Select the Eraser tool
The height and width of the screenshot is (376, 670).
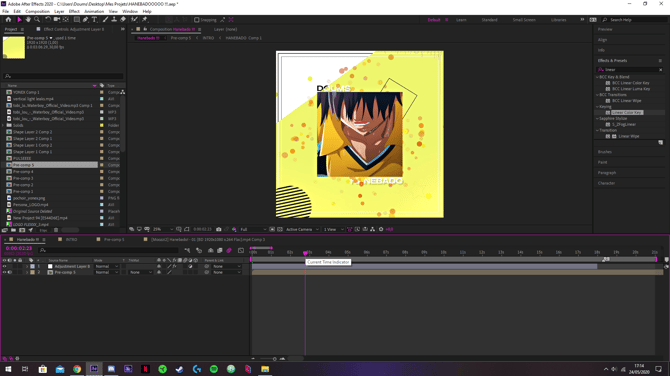pyautogui.click(x=123, y=20)
